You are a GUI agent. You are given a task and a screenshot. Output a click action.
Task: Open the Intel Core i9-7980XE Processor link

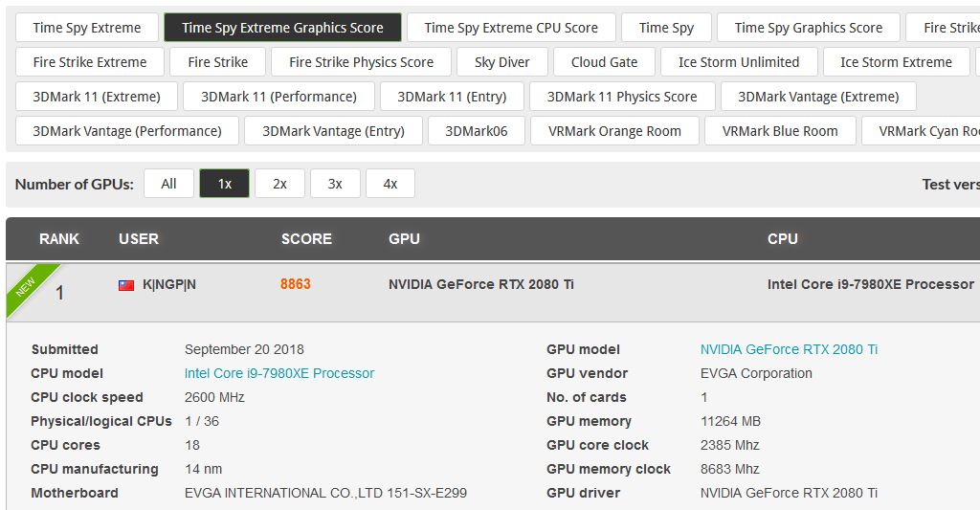click(279, 373)
